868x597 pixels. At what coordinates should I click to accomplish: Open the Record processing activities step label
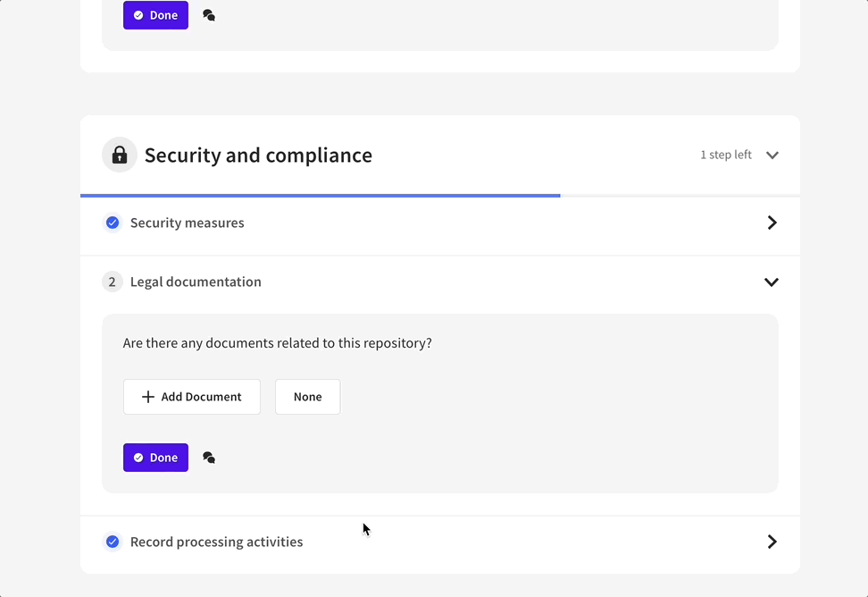point(216,542)
